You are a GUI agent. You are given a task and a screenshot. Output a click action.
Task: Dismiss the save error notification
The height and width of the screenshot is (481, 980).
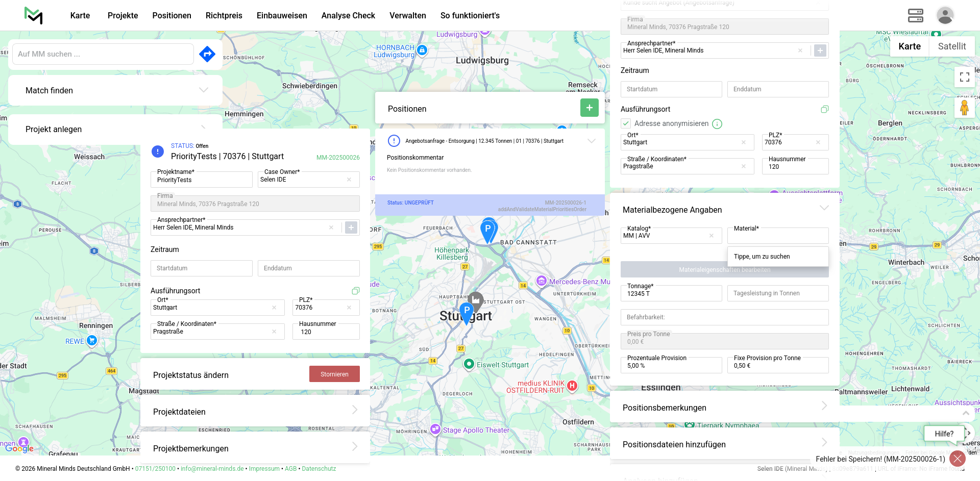[957, 459]
